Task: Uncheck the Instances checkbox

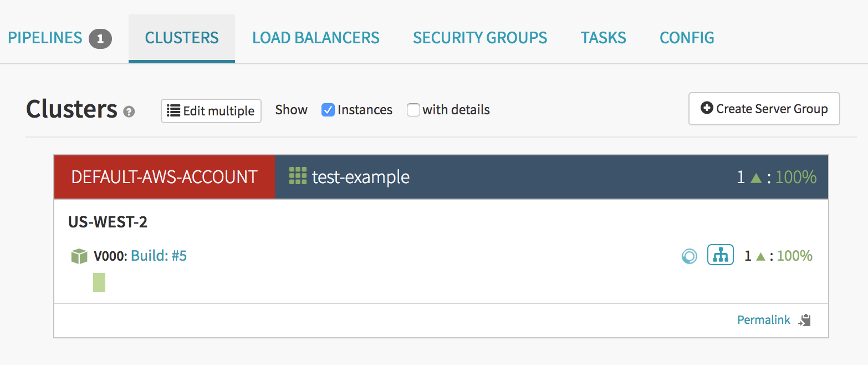Action: tap(328, 110)
